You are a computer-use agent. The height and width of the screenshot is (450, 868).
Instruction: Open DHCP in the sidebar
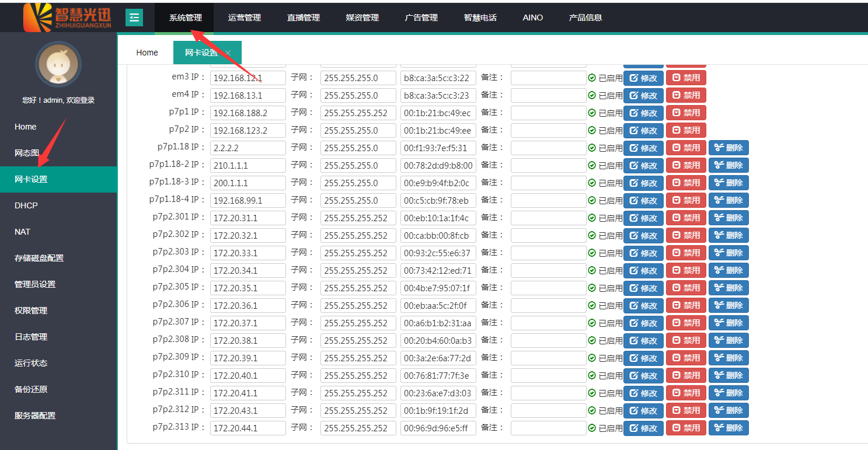click(x=26, y=205)
